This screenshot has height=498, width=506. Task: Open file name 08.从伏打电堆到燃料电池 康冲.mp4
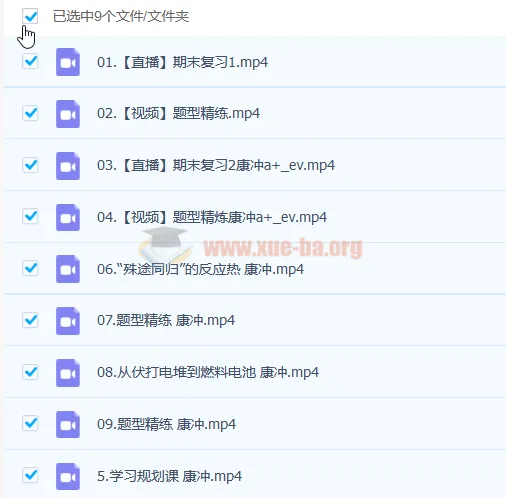pos(208,372)
